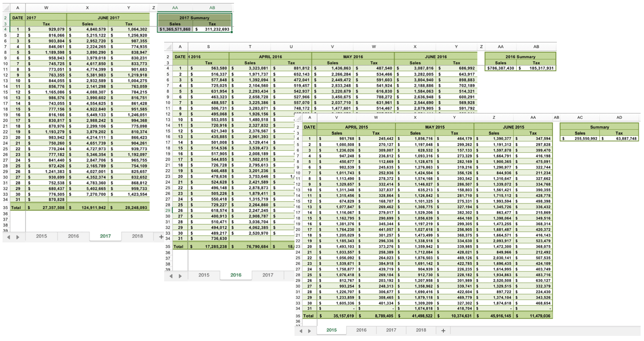
Task: Click the 'MAY 2016' header cell
Action: [353, 57]
